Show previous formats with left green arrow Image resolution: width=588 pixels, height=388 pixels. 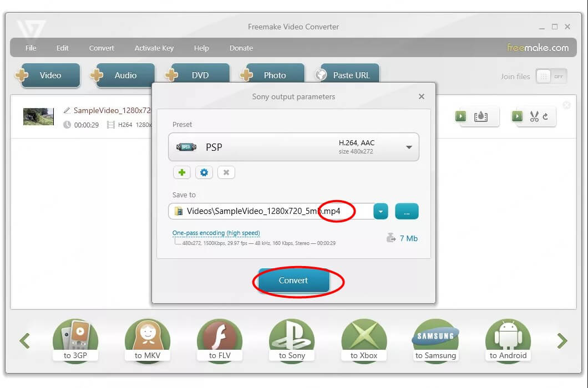tap(25, 341)
